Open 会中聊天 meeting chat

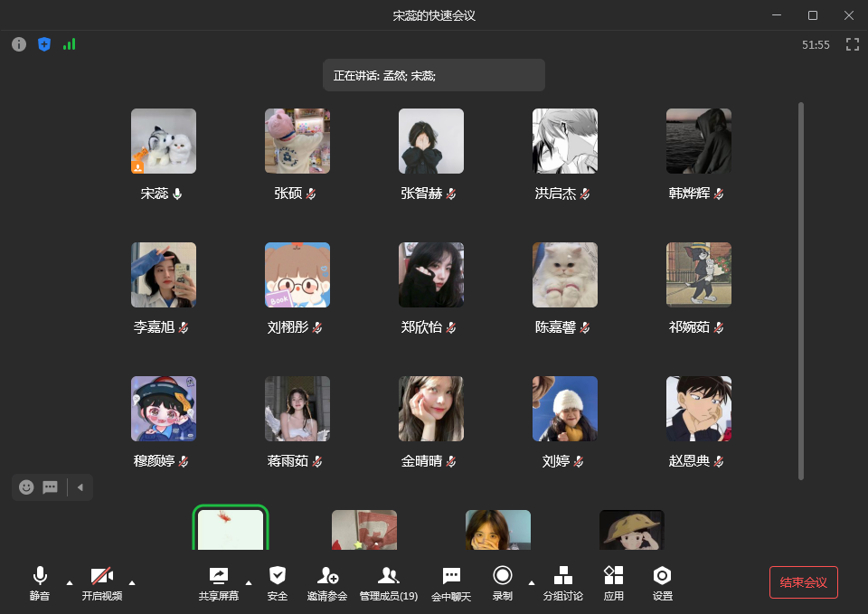[x=451, y=583]
